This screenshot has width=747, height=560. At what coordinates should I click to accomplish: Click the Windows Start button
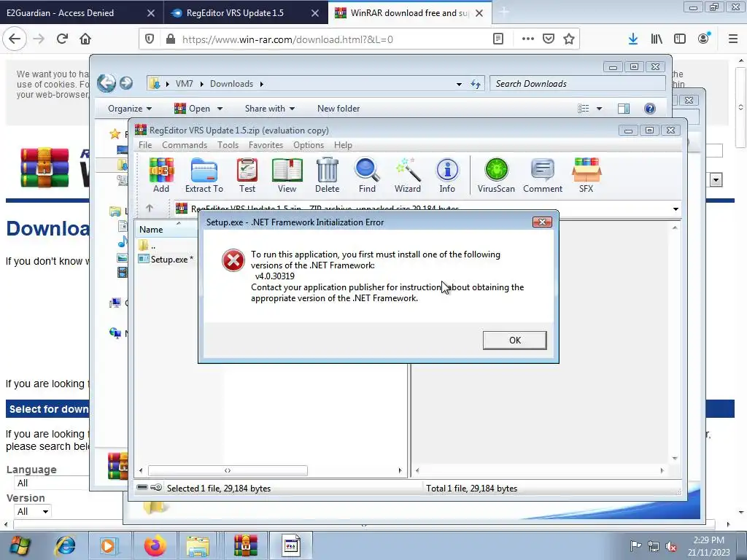click(20, 545)
